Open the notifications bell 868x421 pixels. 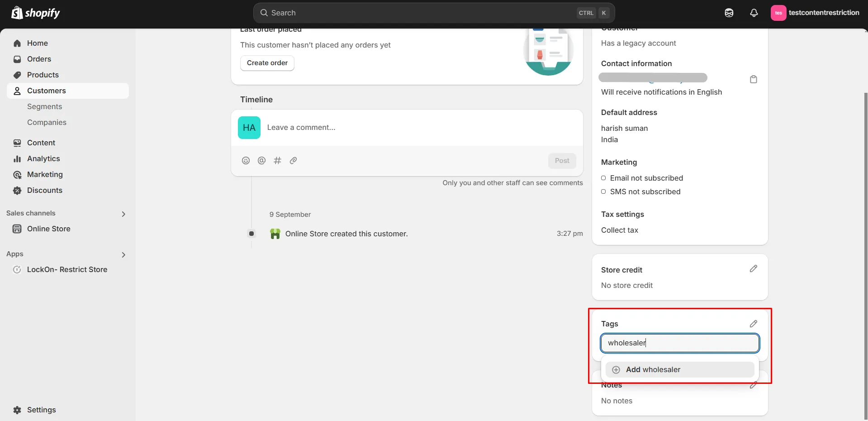click(x=754, y=13)
